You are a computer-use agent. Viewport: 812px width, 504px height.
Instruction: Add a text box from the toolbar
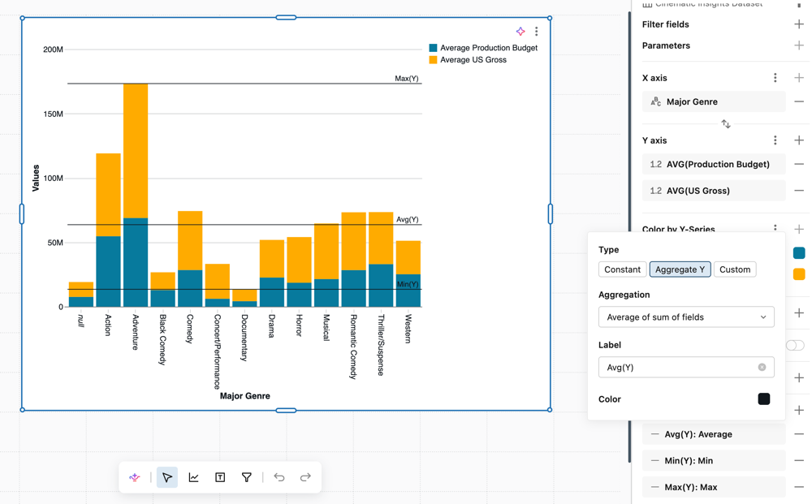220,477
